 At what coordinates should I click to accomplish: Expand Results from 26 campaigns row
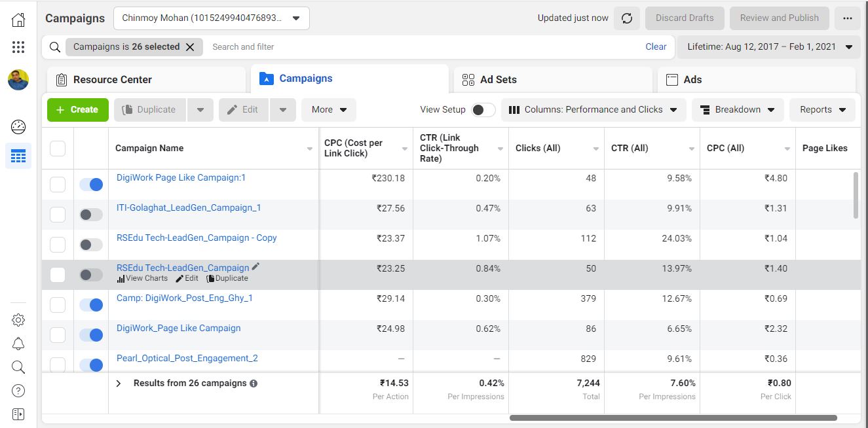coord(119,383)
